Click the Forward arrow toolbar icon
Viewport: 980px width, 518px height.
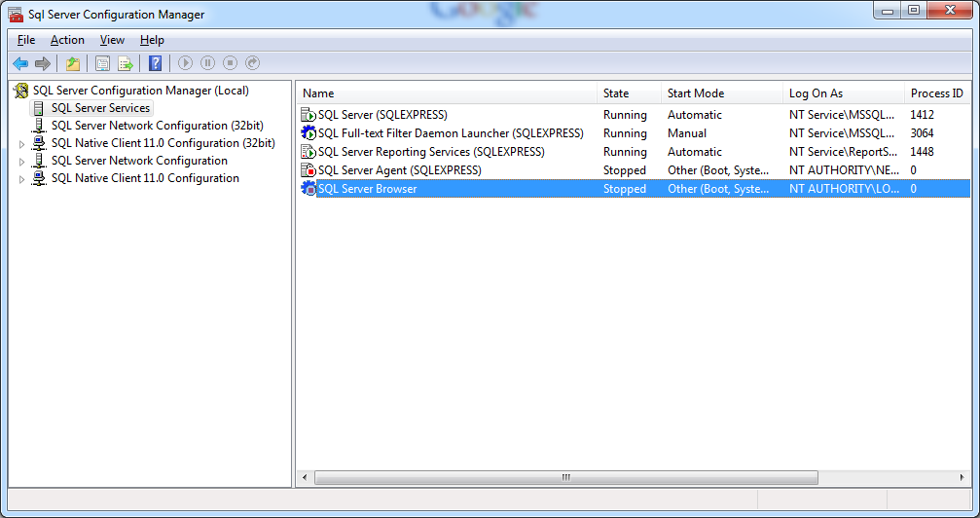coord(43,63)
